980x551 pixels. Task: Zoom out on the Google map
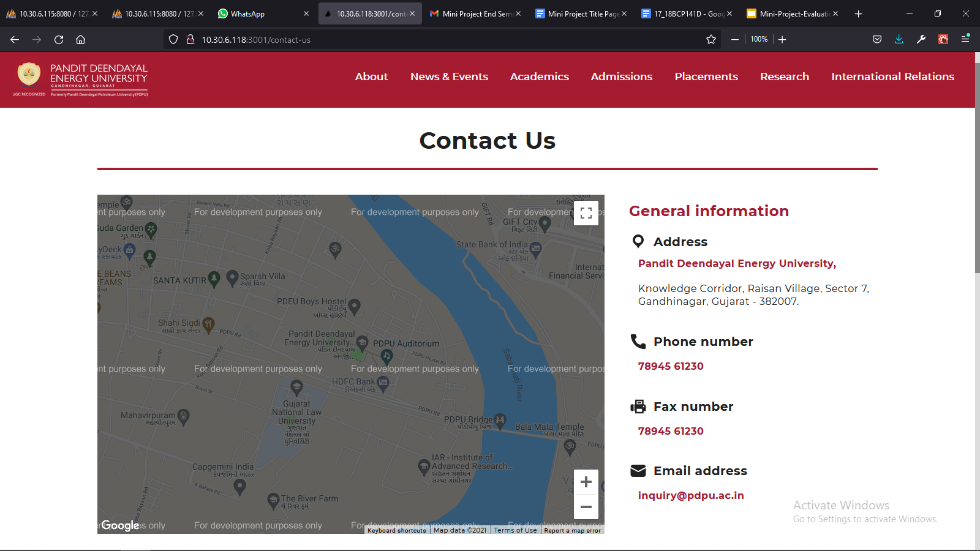586,507
